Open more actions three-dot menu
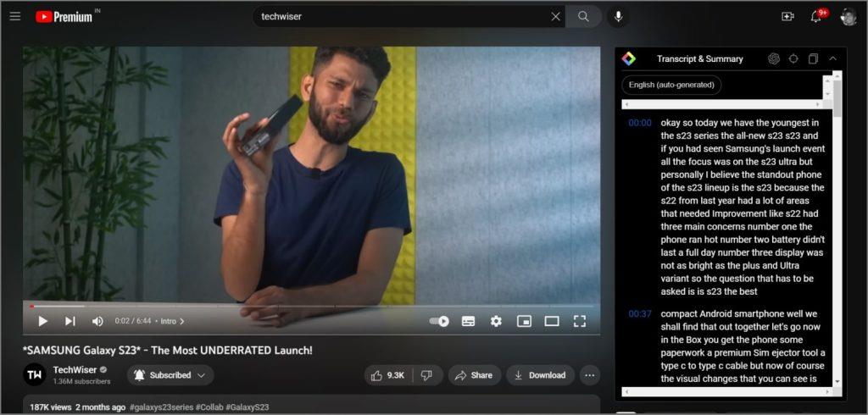 [x=590, y=375]
